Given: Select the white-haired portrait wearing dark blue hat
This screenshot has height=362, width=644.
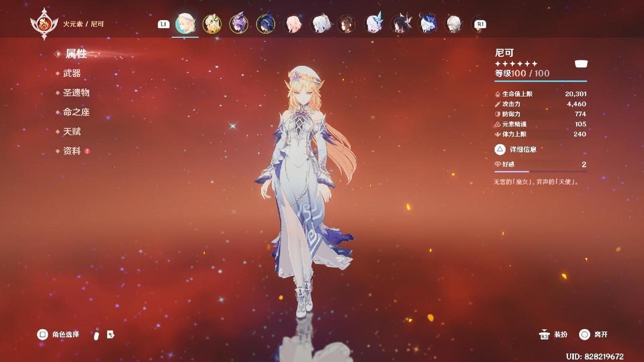Looking at the screenshot, I should pos(428,24).
